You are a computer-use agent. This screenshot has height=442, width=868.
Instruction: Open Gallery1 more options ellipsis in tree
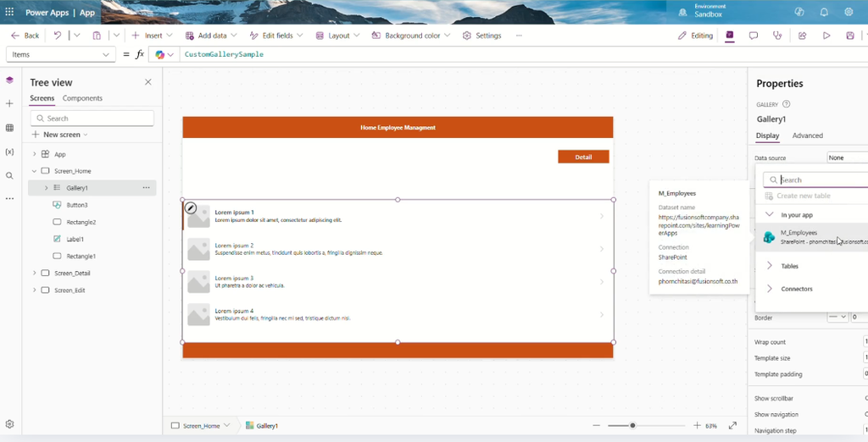click(x=146, y=187)
